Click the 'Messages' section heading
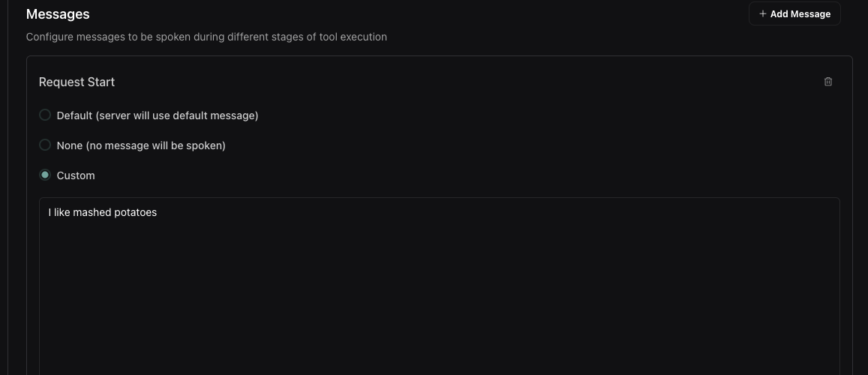Screen dimensions: 868x375 [58, 13]
